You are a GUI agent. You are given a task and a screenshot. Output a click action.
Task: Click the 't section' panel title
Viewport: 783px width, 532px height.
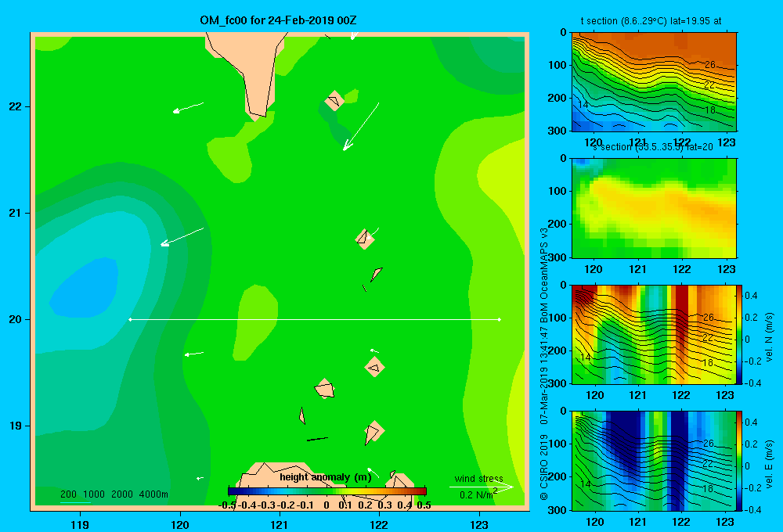point(651,21)
